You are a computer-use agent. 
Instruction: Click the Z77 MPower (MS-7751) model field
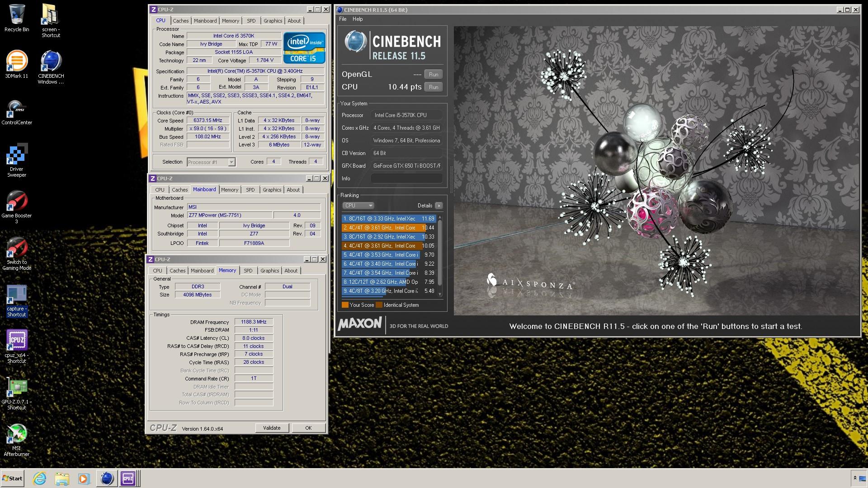230,216
